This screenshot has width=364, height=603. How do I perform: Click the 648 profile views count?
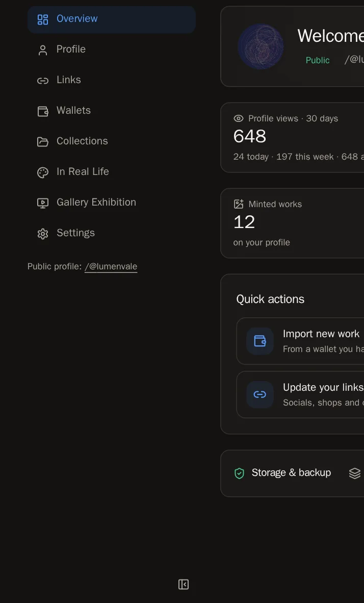[249, 136]
